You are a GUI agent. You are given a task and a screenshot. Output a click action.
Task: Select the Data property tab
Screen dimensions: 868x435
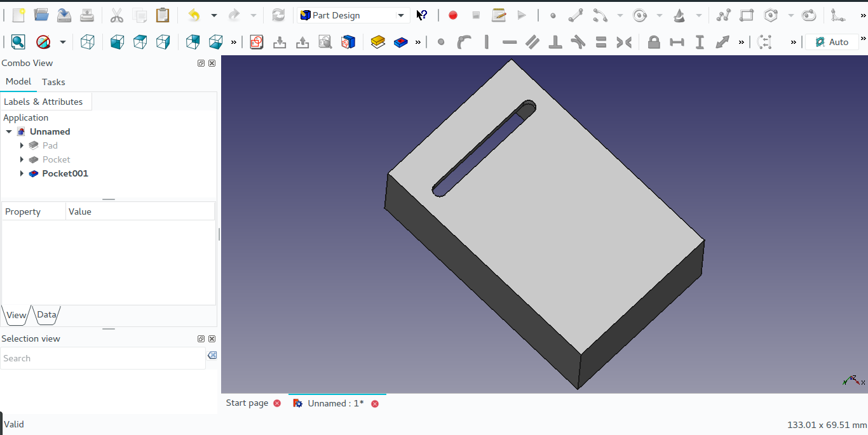(46, 314)
